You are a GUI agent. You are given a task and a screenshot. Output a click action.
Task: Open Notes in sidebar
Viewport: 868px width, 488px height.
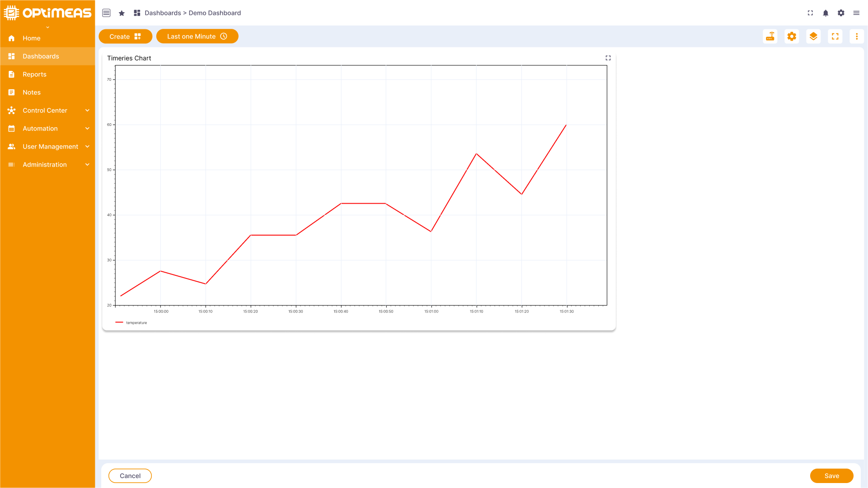click(47, 93)
